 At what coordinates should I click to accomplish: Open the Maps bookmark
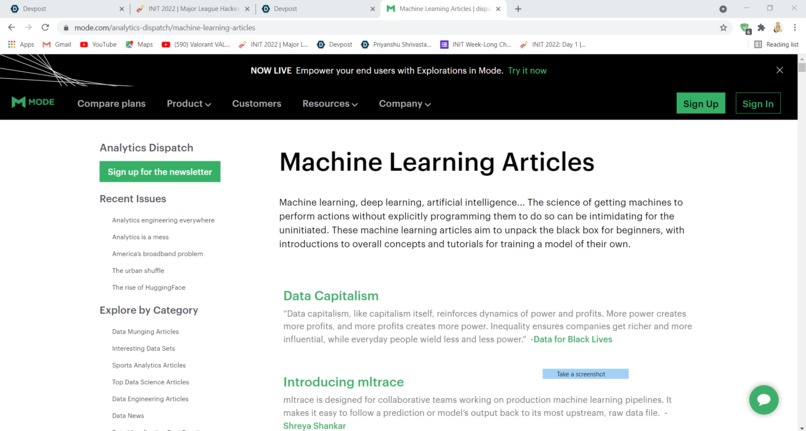[x=139, y=45]
